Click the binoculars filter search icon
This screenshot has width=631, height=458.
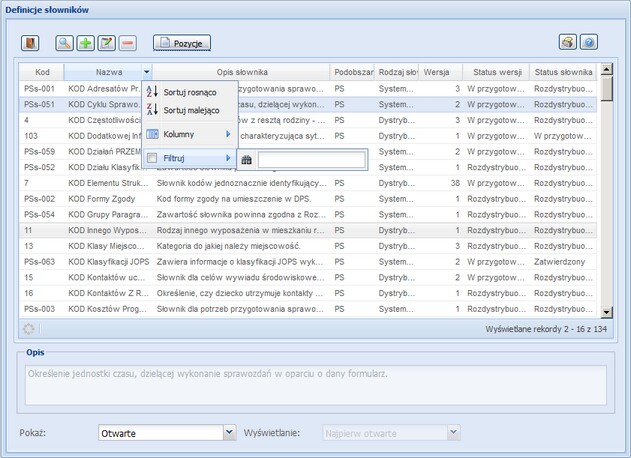247,159
